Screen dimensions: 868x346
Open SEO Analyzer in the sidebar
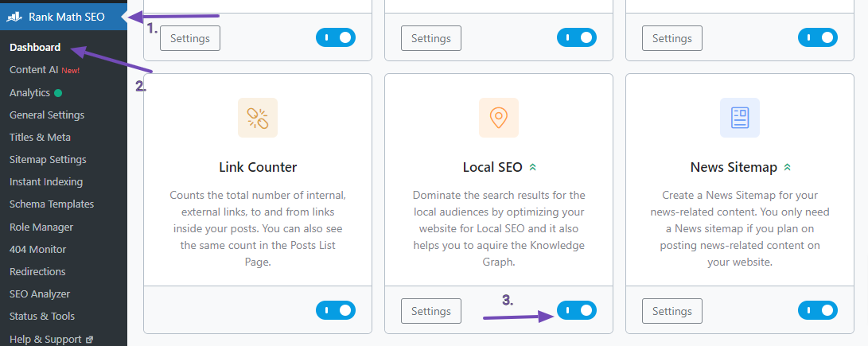[40, 294]
